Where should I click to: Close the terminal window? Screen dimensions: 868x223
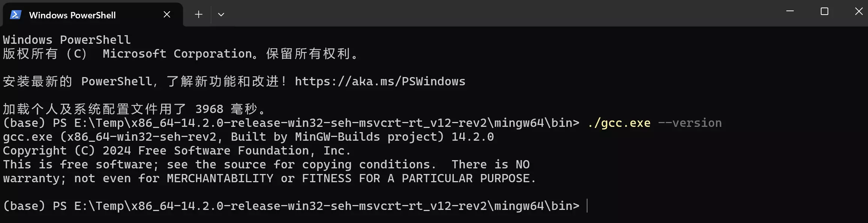pos(859,12)
